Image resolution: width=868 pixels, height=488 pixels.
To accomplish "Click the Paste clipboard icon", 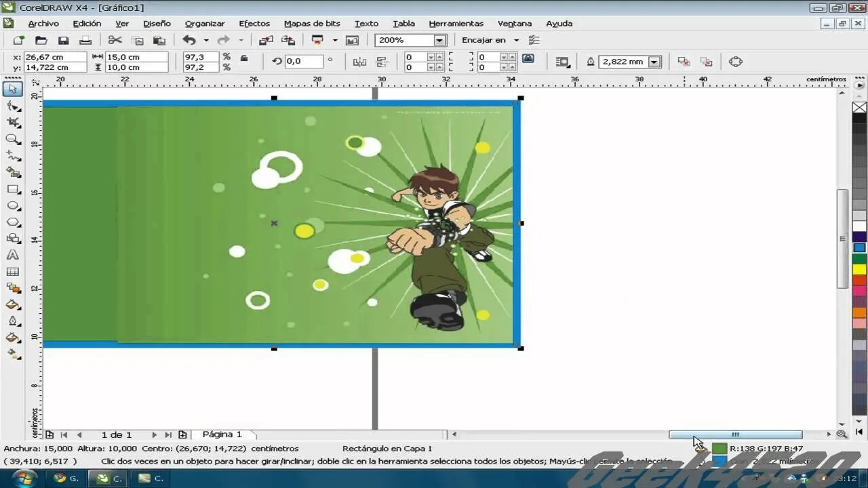I will point(159,41).
